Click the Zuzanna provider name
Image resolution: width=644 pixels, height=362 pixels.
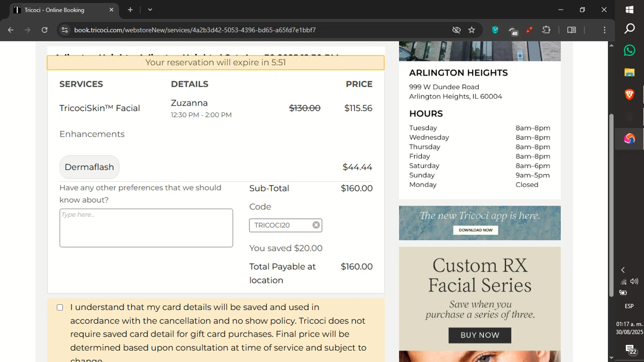point(189,103)
